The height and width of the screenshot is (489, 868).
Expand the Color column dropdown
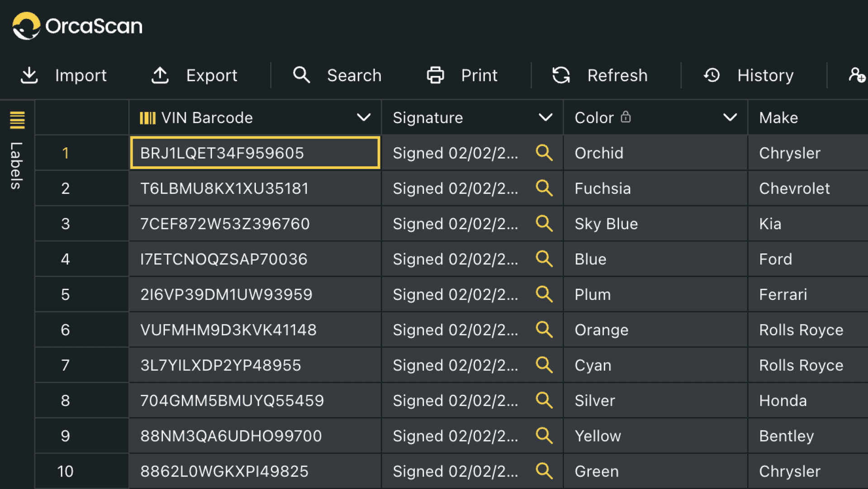[x=729, y=117]
